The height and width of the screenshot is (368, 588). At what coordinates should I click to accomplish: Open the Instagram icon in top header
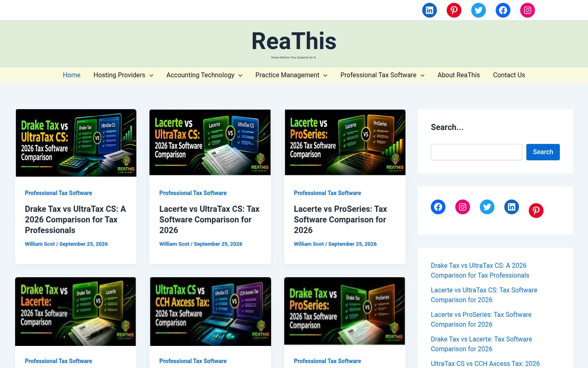tap(527, 10)
